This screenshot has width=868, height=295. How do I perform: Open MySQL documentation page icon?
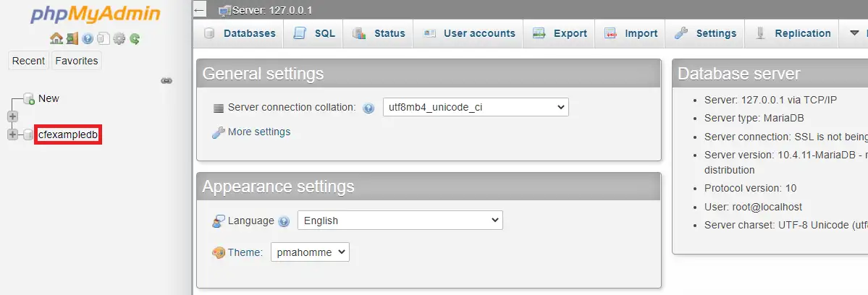tap(103, 38)
